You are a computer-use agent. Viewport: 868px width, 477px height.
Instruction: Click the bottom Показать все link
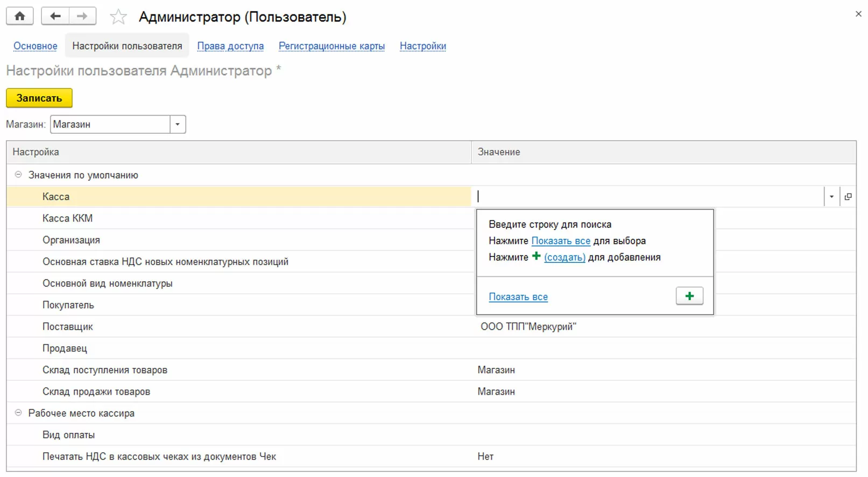coord(518,297)
